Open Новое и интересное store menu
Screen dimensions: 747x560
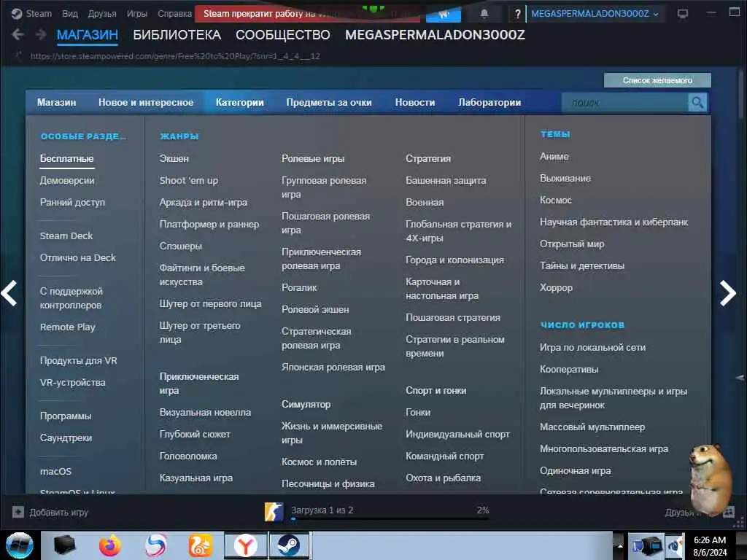point(146,102)
